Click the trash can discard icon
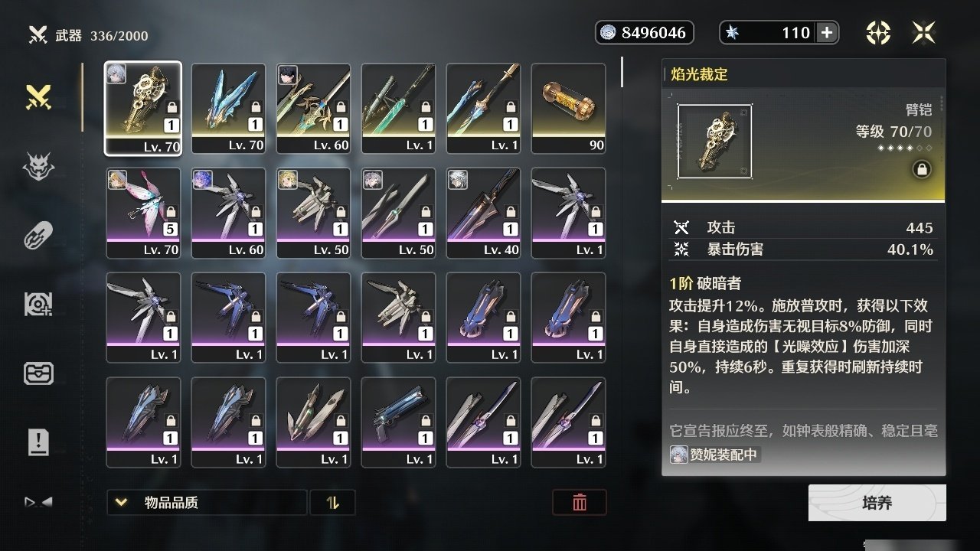Viewport: 980px width, 551px height. coord(580,503)
